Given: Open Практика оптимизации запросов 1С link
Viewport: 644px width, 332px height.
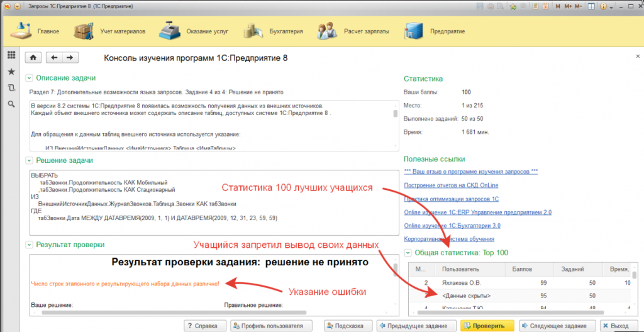Looking at the screenshot, I should coord(452,199).
